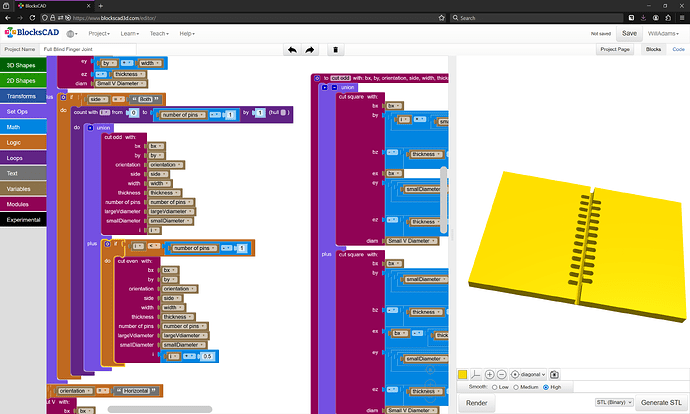Bookmark page with star icon

coord(441,18)
